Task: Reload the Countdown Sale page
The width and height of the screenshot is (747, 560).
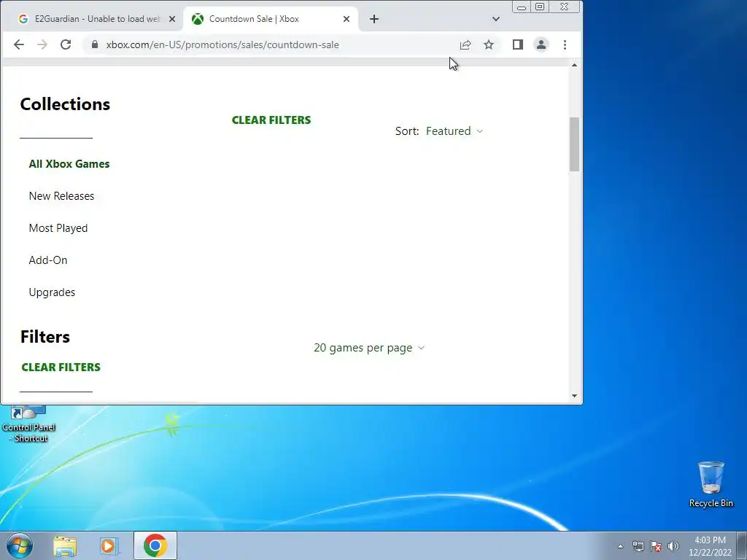Action: (66, 44)
